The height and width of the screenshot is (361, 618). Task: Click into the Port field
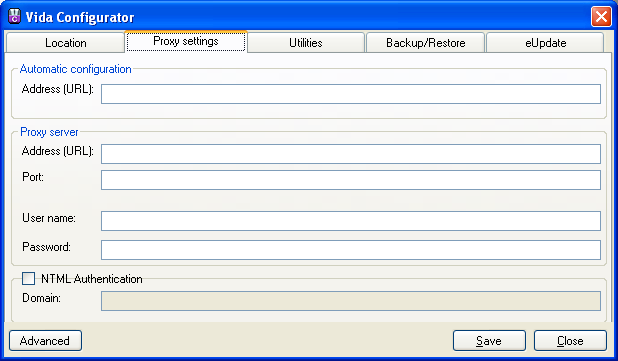pyautogui.click(x=351, y=180)
